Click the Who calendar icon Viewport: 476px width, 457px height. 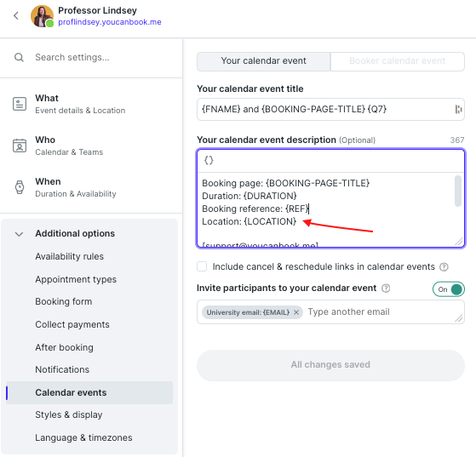[20, 146]
